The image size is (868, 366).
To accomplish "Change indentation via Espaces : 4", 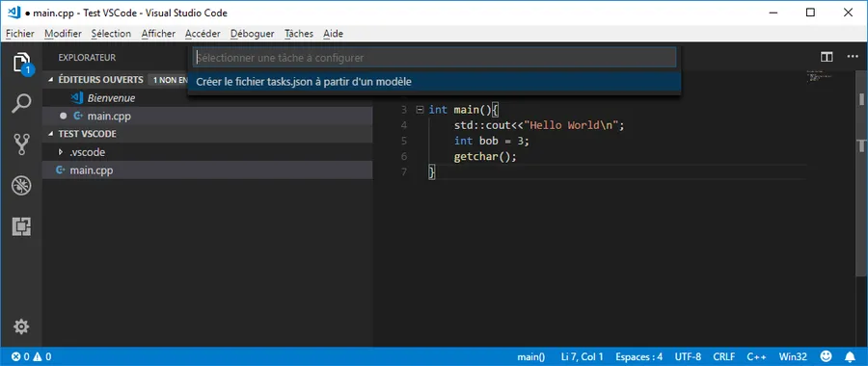I will [638, 356].
